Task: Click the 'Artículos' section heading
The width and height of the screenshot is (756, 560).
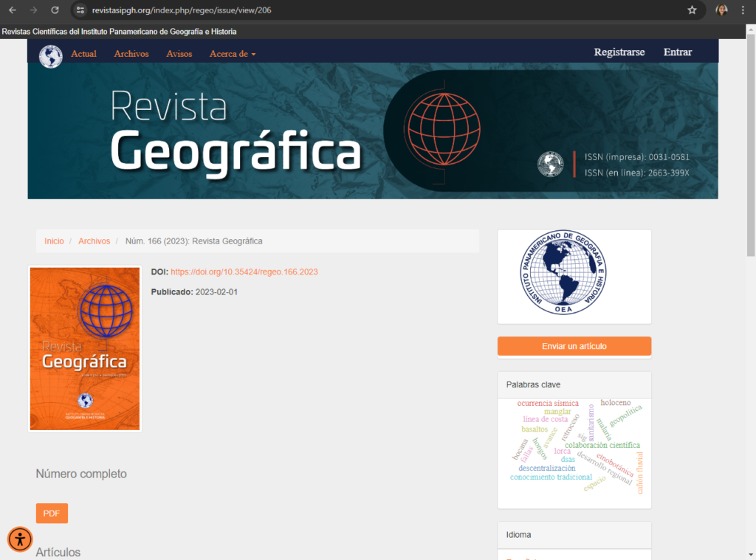Action: [x=58, y=553]
